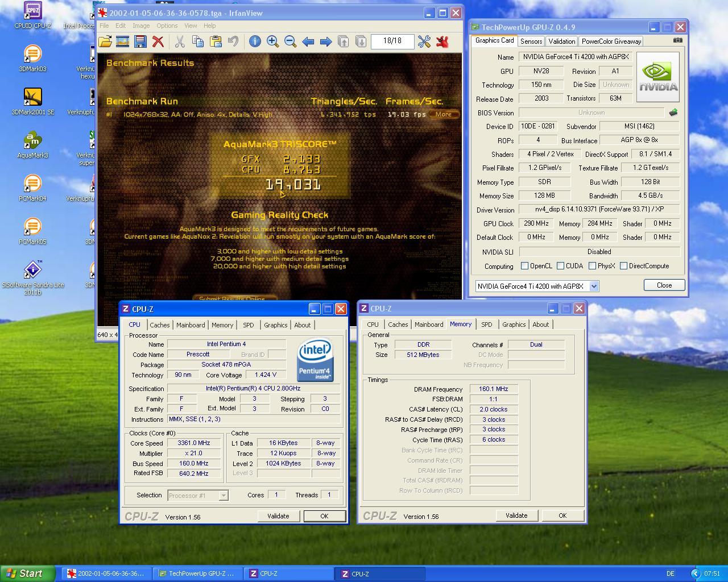Click the Save floppy disk icon
This screenshot has height=582, width=728.
point(140,41)
